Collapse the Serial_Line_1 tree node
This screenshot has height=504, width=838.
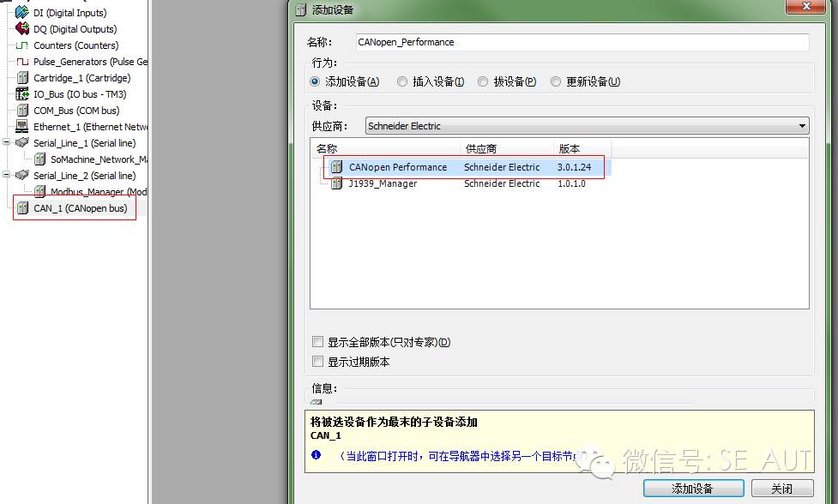coord(6,142)
